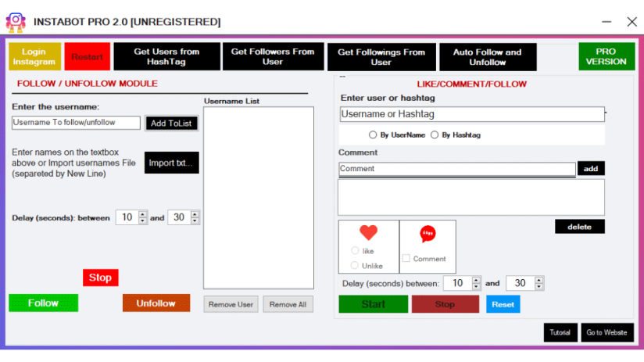Click the black delete button

579,227
